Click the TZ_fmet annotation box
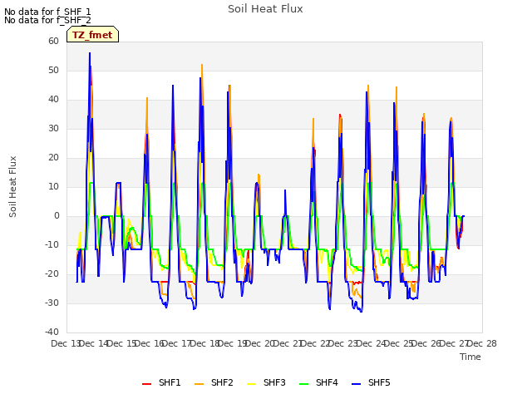This screenshot has width=532, height=399. (x=92, y=34)
